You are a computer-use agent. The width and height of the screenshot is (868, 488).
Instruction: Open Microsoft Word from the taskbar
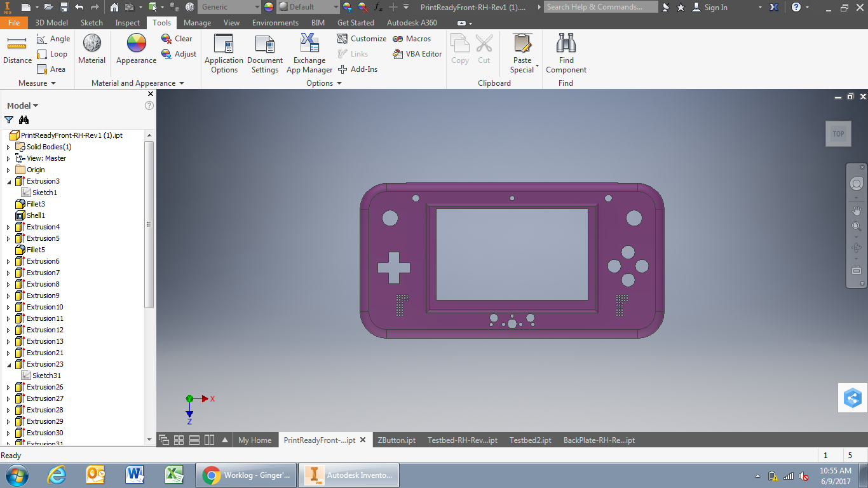pyautogui.click(x=135, y=475)
